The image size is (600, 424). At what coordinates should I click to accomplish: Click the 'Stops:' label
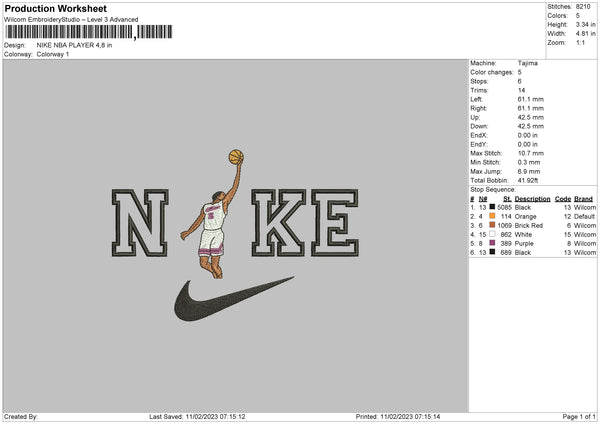pyautogui.click(x=479, y=81)
